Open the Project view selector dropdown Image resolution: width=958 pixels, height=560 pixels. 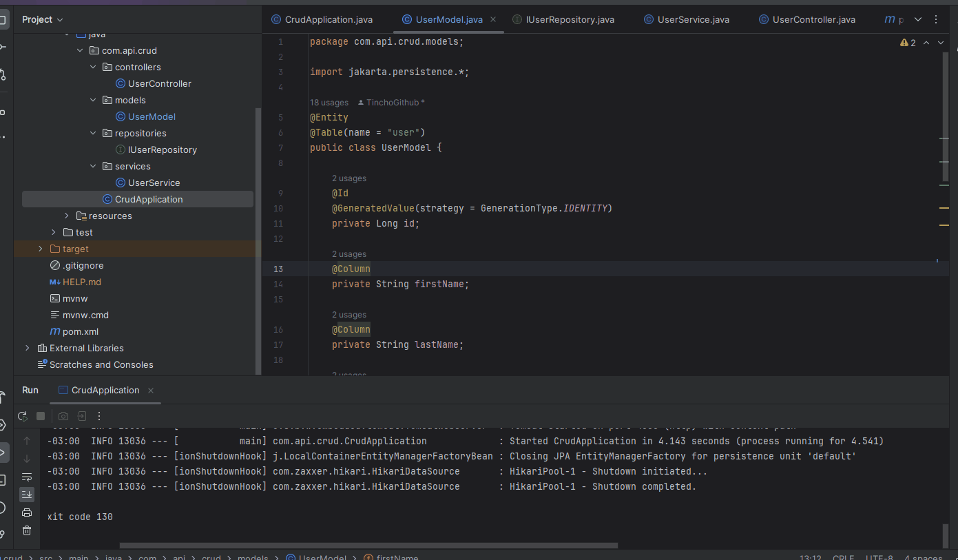43,19
